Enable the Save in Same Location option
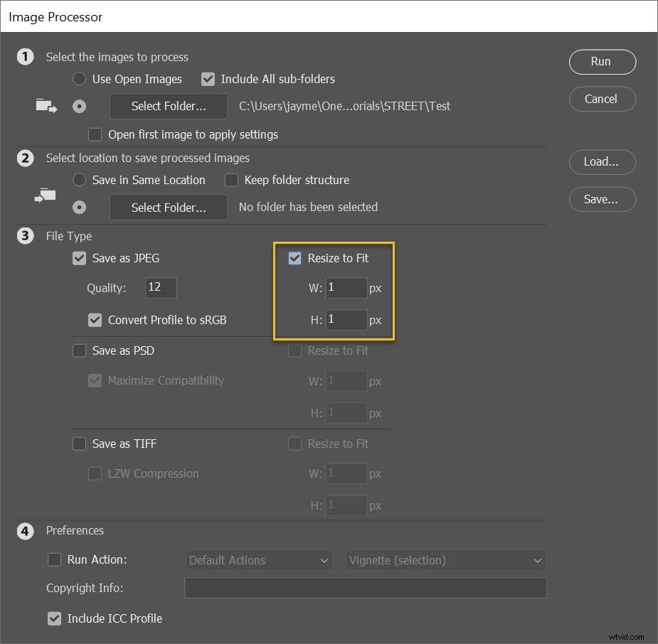The width and height of the screenshot is (658, 644). 79,180
